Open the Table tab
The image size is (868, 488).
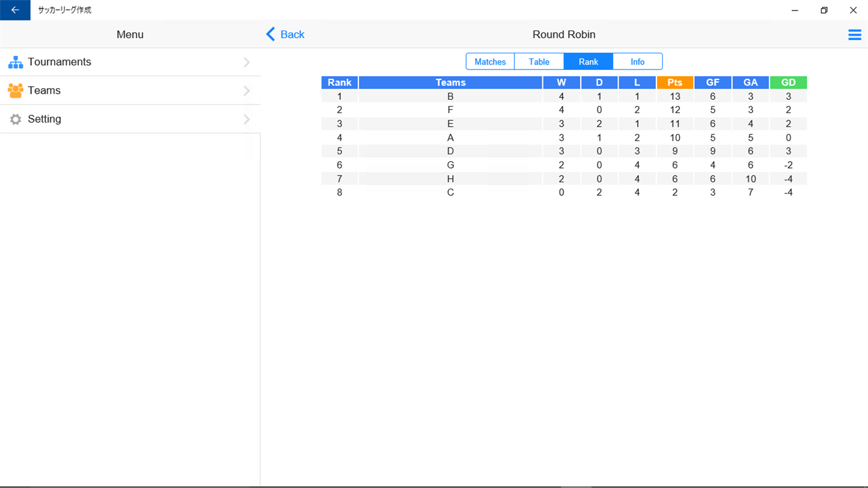tap(539, 61)
